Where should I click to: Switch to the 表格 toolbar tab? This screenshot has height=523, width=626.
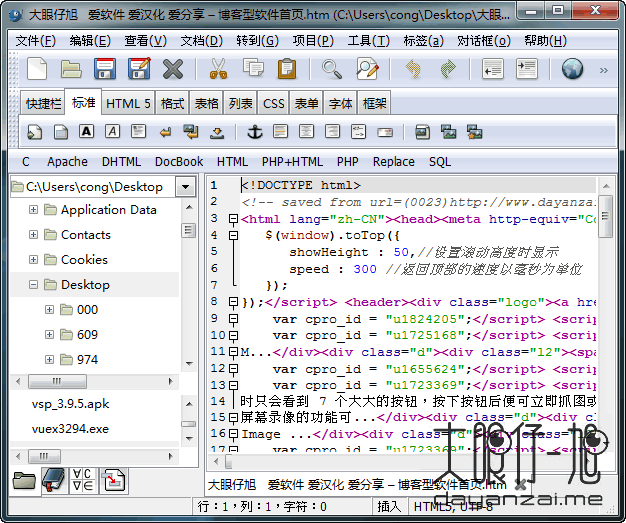(206, 103)
